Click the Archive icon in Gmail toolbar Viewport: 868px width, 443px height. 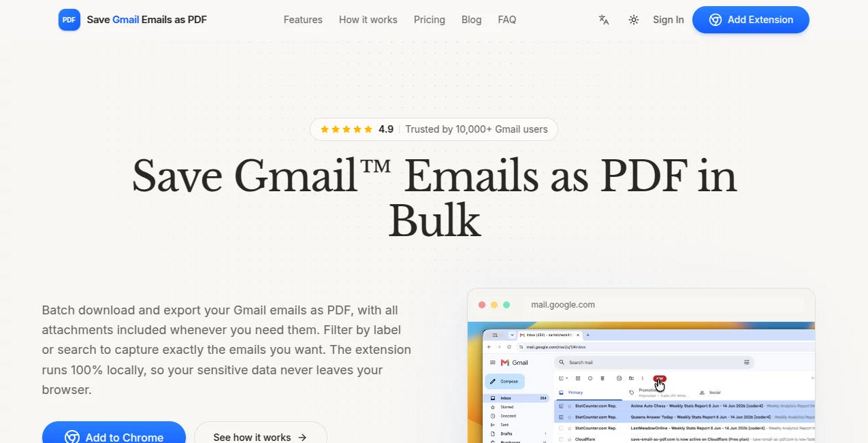pyautogui.click(x=578, y=378)
